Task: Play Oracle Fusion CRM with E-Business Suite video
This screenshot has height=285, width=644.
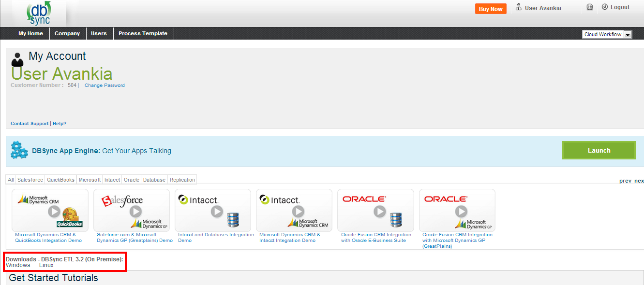Action: pyautogui.click(x=379, y=211)
